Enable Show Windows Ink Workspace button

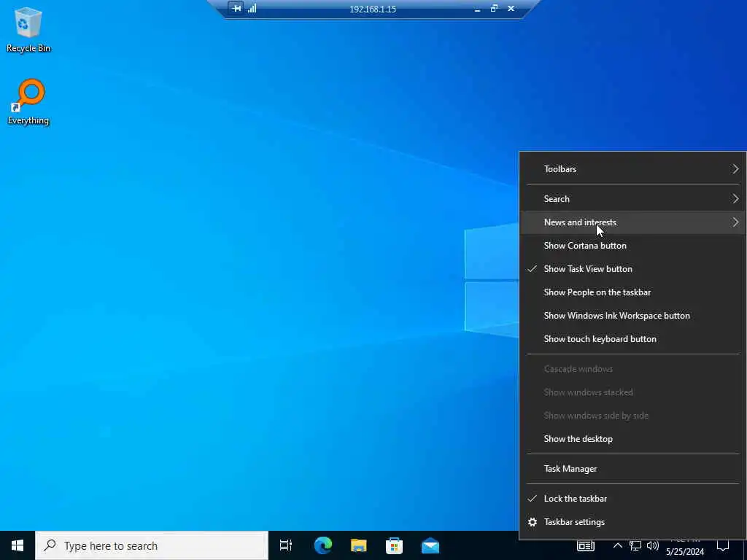(632, 316)
